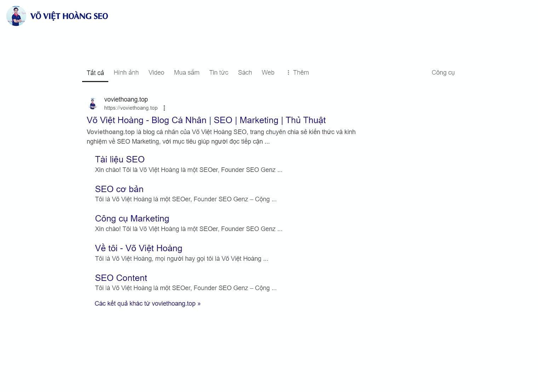Open the Mua sắm tab
The width and height of the screenshot is (538, 392).
187,73
